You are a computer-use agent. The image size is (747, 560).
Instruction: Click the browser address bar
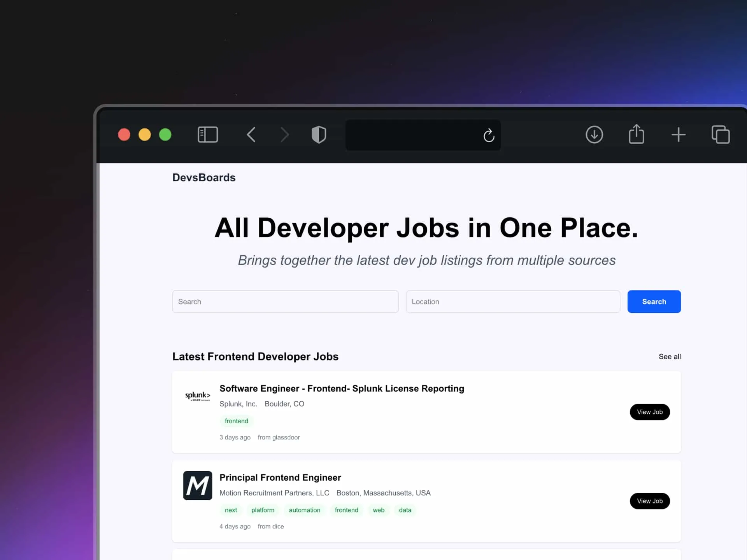coord(412,135)
